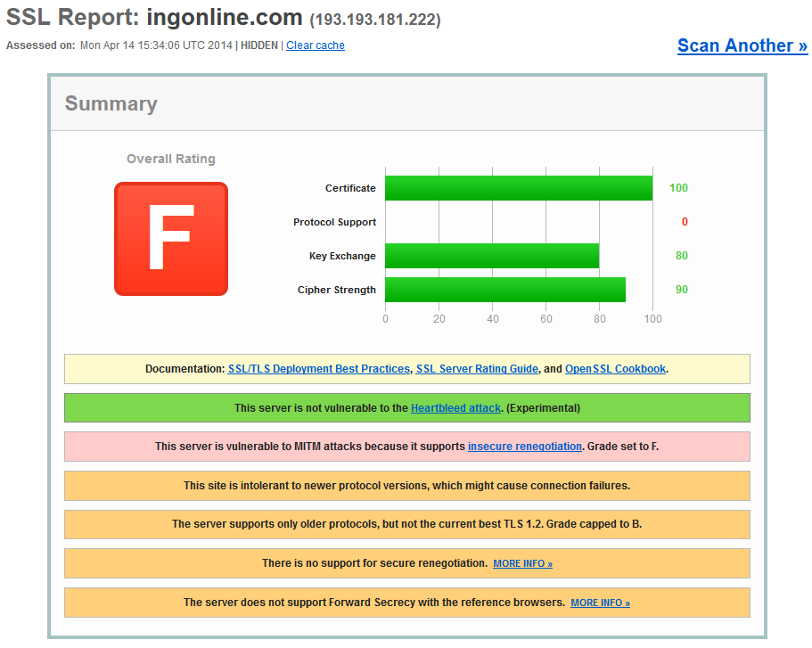Click MORE INFO for Forward Secrecy
Image resolution: width=812 pixels, height=648 pixels.
(x=600, y=603)
